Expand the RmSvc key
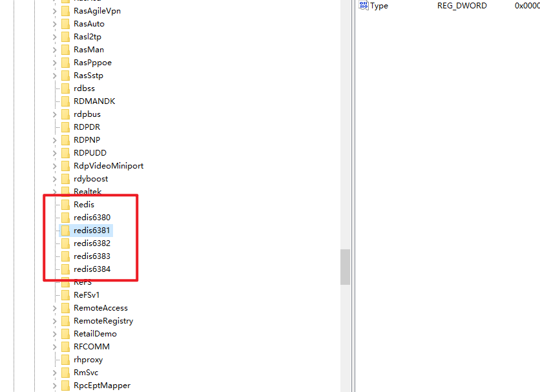 tap(54, 373)
